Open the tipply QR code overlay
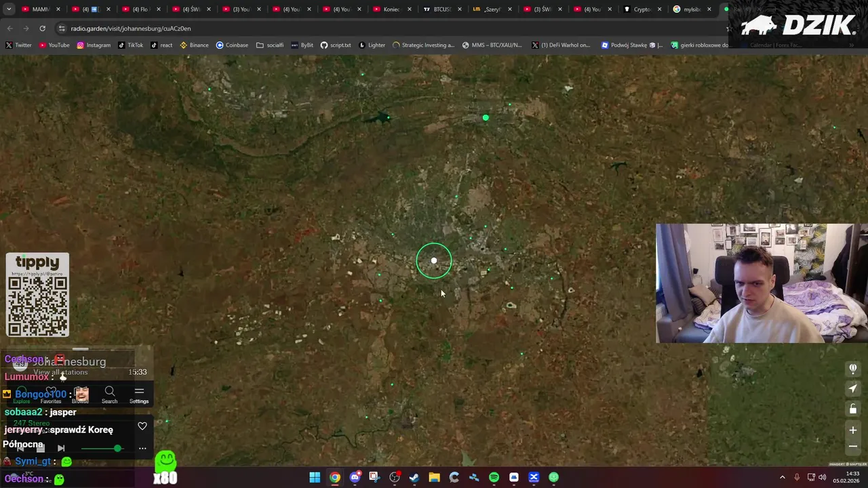868x488 pixels. (37, 295)
